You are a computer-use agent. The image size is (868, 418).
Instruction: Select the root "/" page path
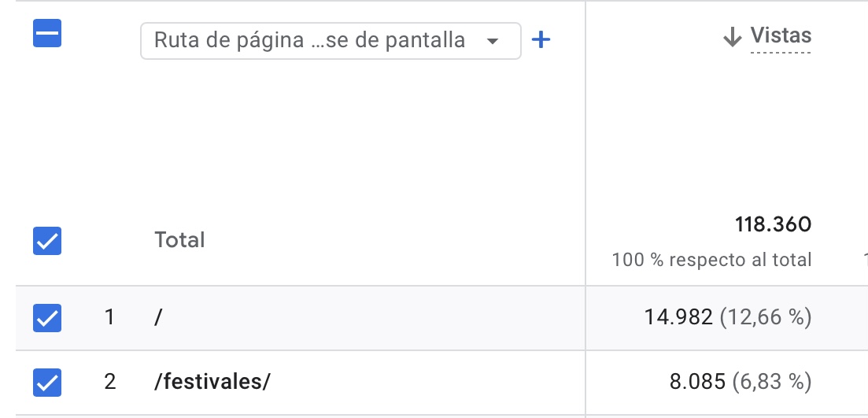(x=158, y=318)
